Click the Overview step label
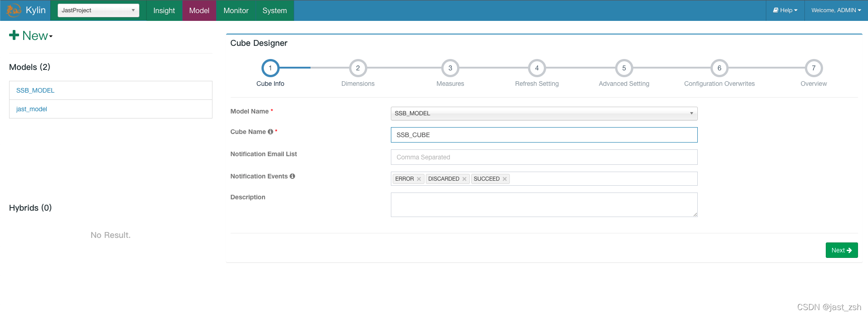The image size is (868, 316). [x=814, y=84]
